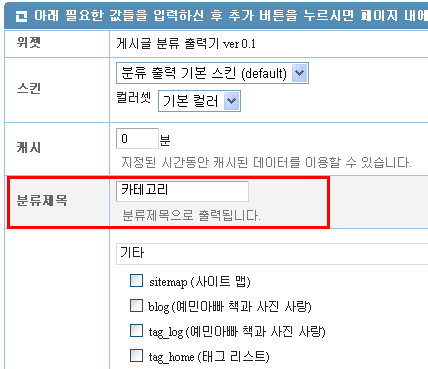This screenshot has width=428, height=369.
Task: Click the 캐시 row label
Action: [x=29, y=148]
